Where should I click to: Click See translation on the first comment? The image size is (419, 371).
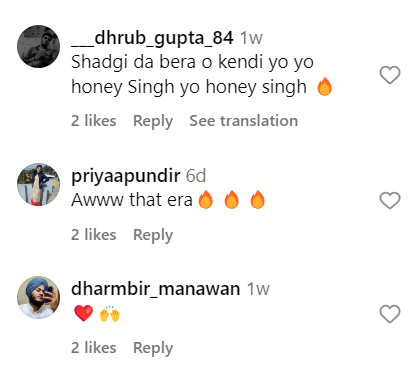click(x=244, y=121)
